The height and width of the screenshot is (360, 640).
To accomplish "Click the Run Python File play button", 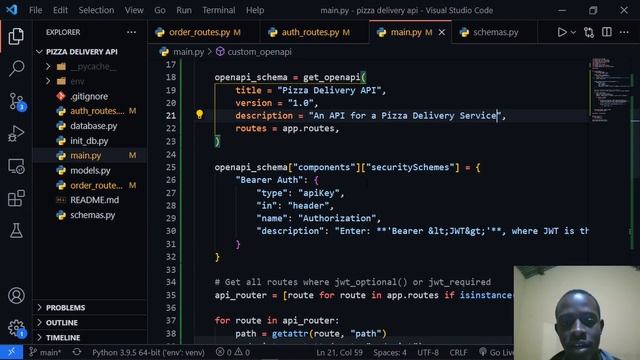I will [x=562, y=32].
